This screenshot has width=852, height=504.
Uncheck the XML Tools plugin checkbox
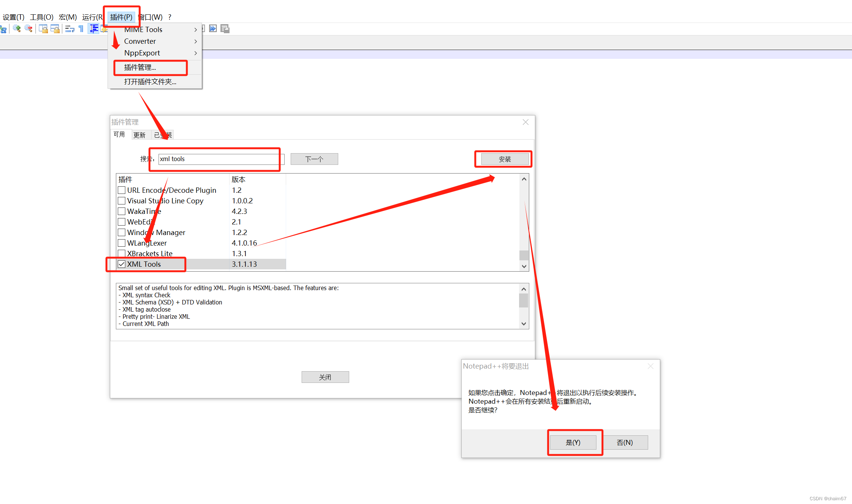[x=122, y=264]
